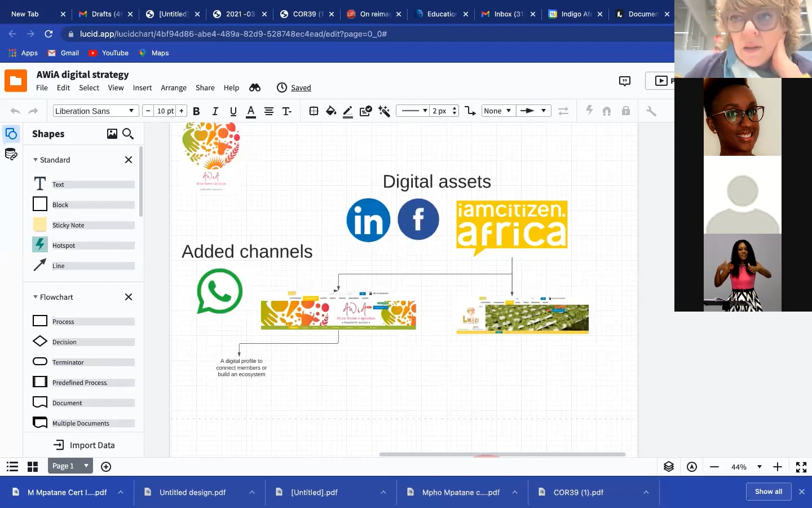Add a new page with plus icon

[106, 467]
